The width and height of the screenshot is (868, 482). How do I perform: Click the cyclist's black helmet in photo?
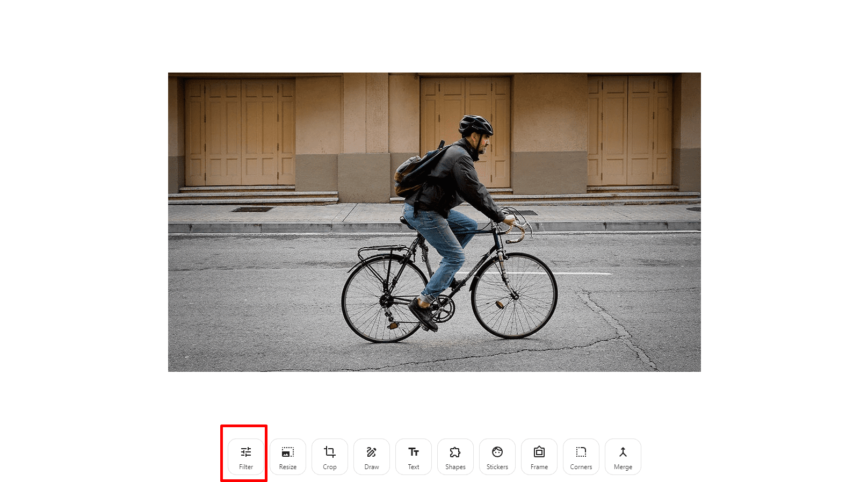[x=475, y=125]
